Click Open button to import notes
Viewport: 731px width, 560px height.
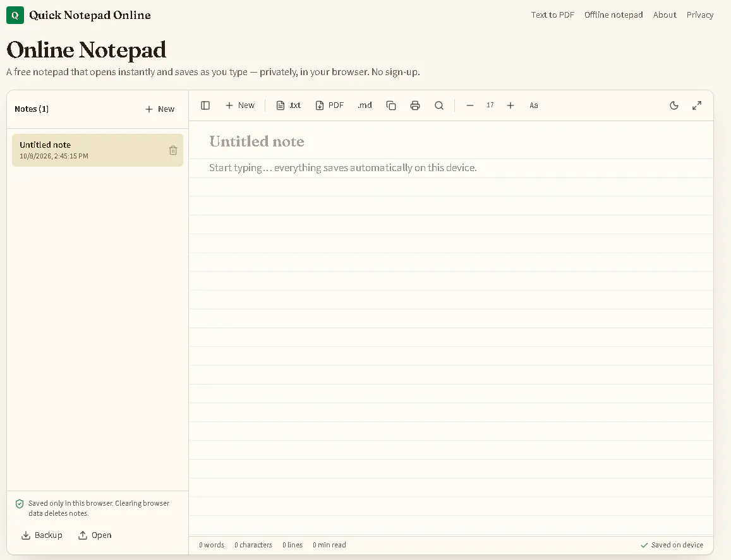[x=95, y=535]
